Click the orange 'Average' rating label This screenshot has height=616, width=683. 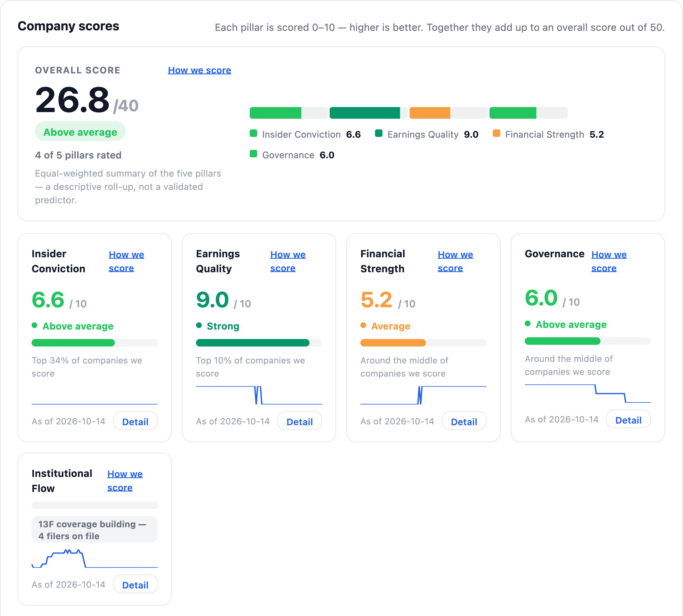[x=391, y=326]
